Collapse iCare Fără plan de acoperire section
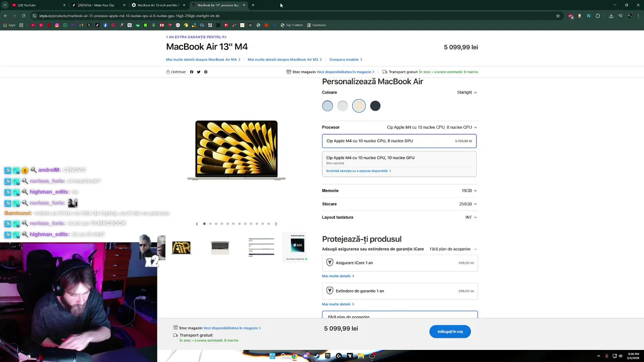The image size is (644, 362). (x=475, y=249)
